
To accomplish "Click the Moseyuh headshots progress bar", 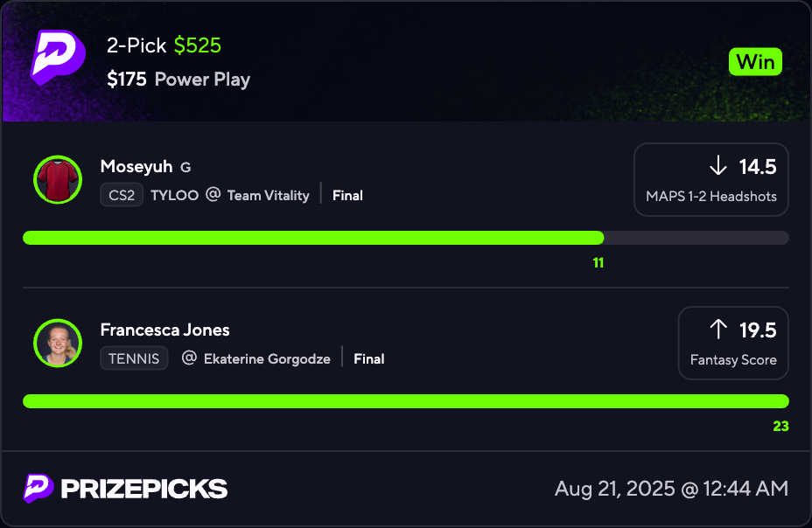I will (x=406, y=238).
